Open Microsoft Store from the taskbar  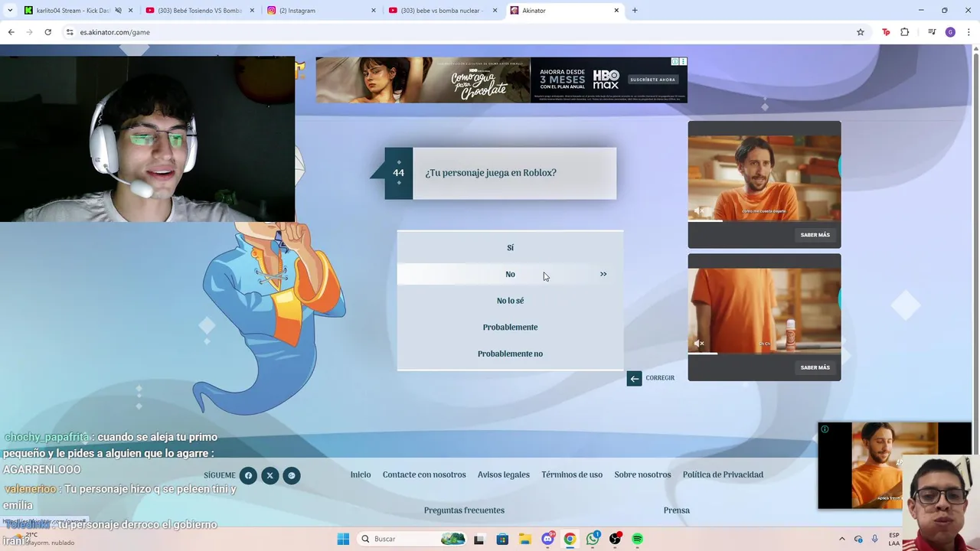(502, 539)
